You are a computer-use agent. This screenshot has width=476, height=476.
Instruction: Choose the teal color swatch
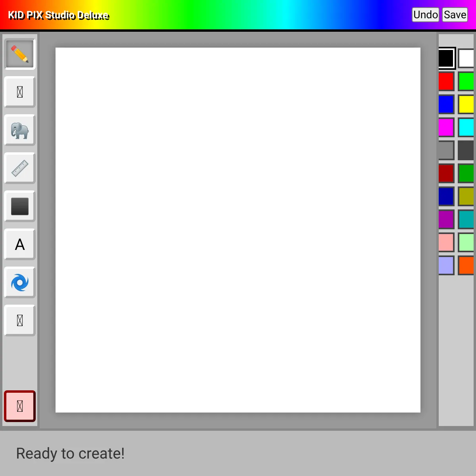[466, 219]
